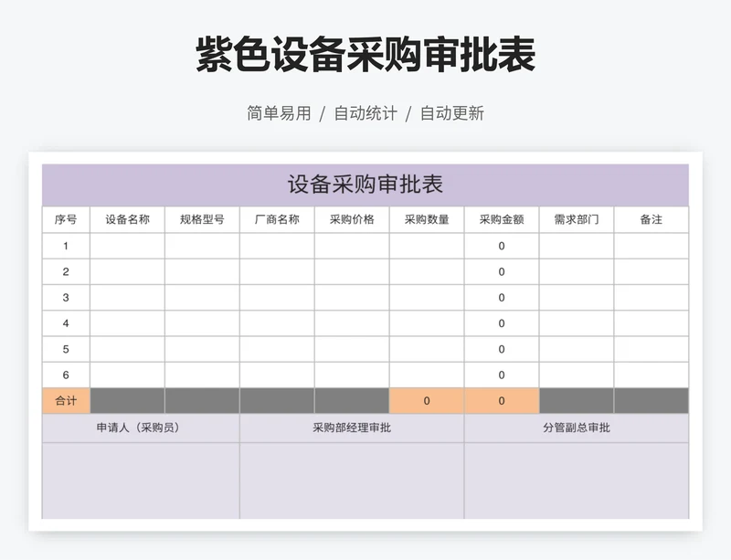Click row number 3 cell
731x560 pixels.
[x=66, y=298]
